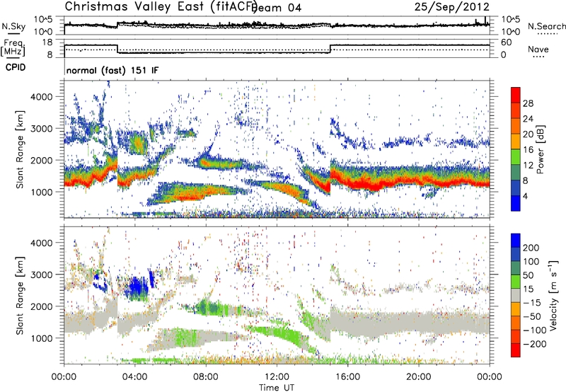Click the 'Time UT' axis title

[277, 387]
